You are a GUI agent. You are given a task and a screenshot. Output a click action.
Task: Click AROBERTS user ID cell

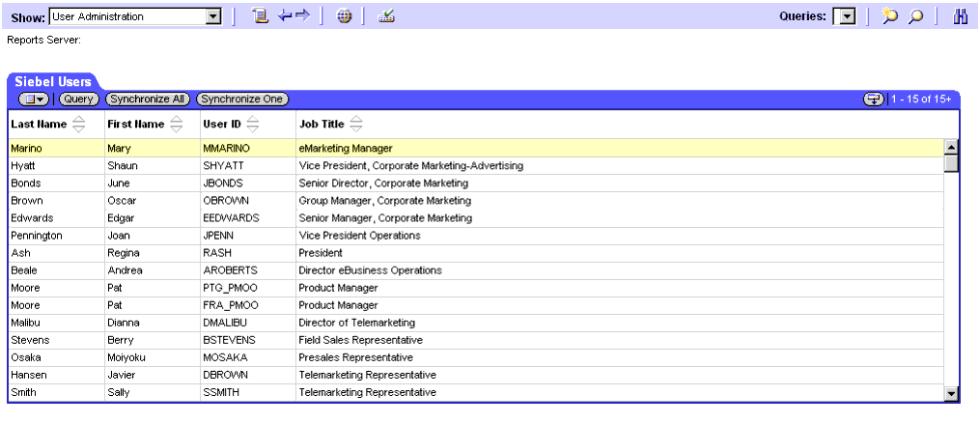[230, 270]
